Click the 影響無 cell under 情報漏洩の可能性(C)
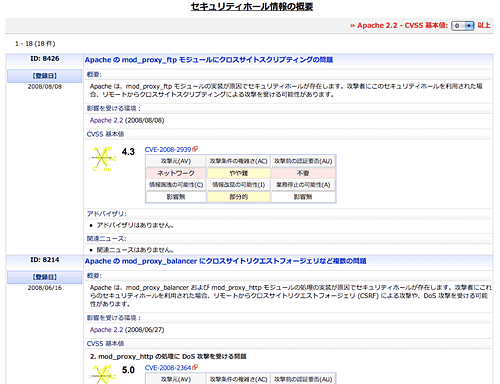Viewport: 500px width, 384px height. click(176, 197)
